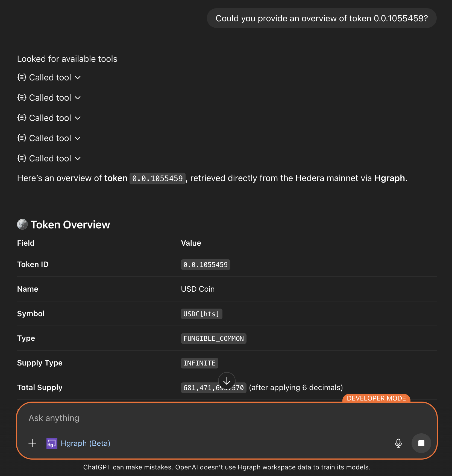The width and height of the screenshot is (452, 476).
Task: Click the INFINITE supply type chip
Action: coord(199,363)
